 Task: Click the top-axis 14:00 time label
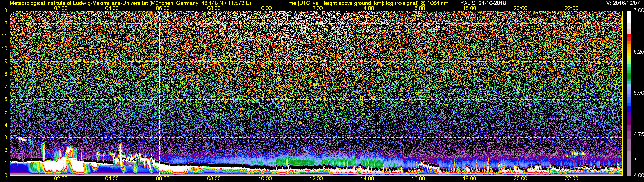click(x=367, y=8)
